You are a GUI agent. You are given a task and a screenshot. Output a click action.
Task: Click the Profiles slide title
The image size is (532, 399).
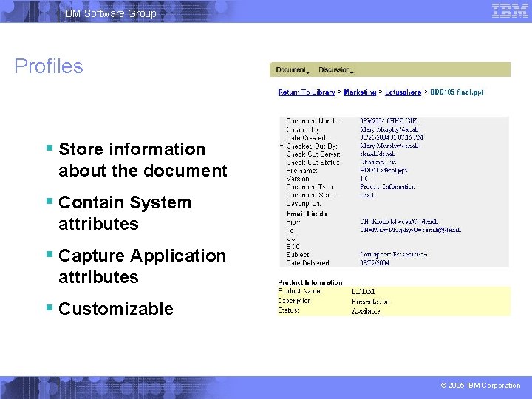(x=49, y=66)
